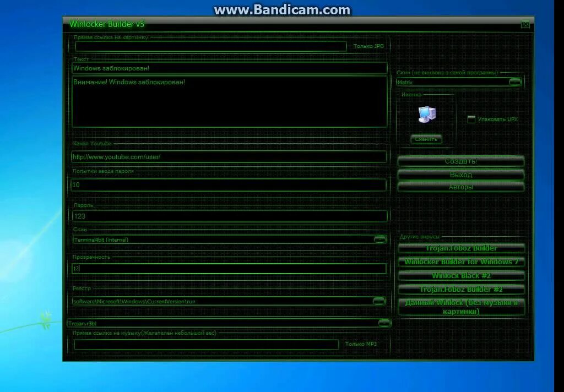564x392 pixels.
Task: Click the computer icon preview in Иконка group
Action: click(x=427, y=115)
